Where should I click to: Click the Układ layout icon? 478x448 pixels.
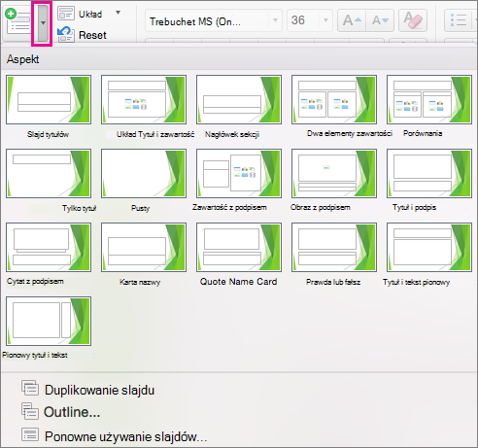pyautogui.click(x=66, y=14)
